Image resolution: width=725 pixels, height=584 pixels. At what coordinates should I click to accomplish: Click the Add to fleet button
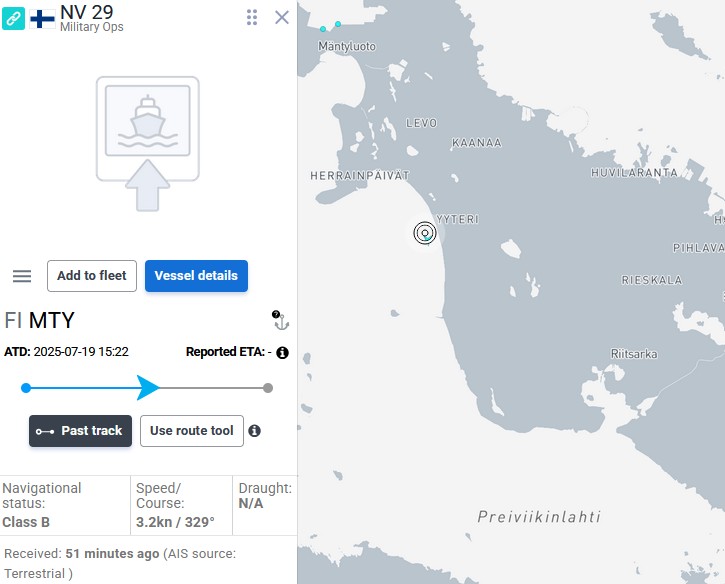click(92, 276)
